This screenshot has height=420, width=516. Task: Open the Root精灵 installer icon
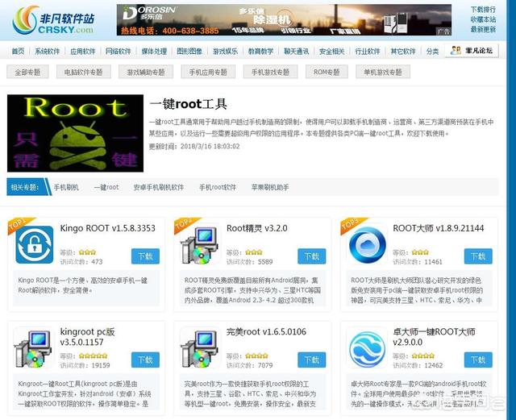[199, 245]
